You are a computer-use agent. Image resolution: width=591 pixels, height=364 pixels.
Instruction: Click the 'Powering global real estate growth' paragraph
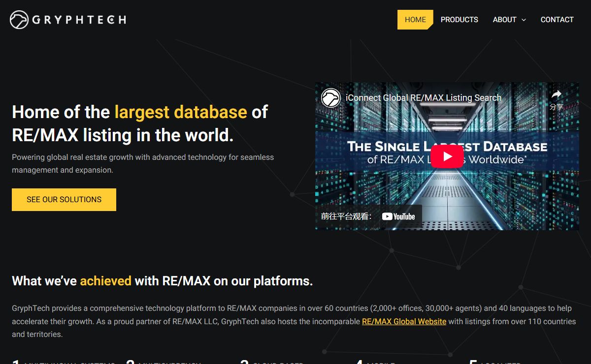tap(143, 164)
